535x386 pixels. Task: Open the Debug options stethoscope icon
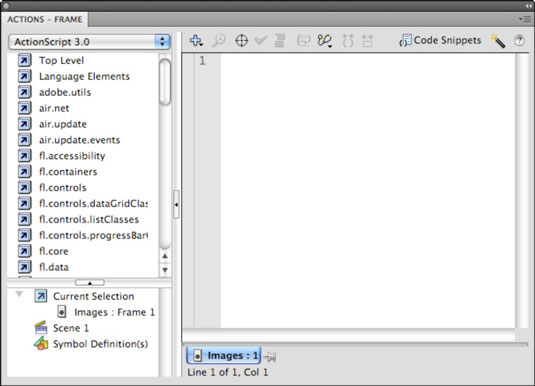324,41
